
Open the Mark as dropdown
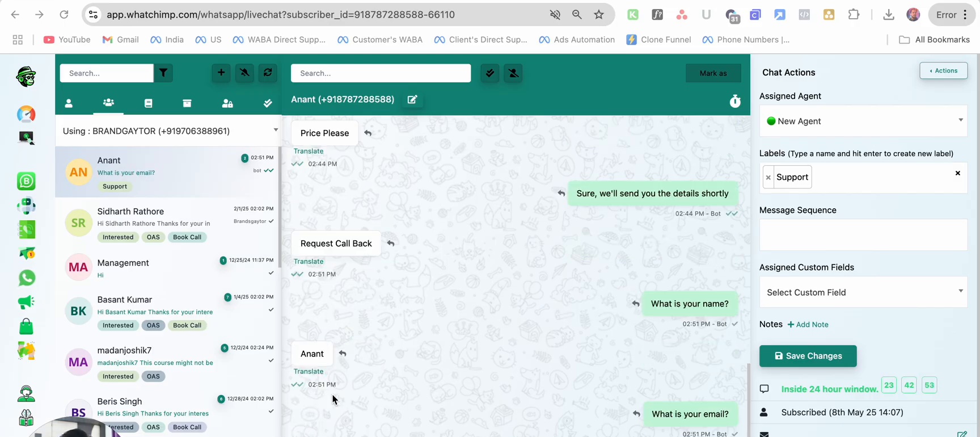point(713,73)
